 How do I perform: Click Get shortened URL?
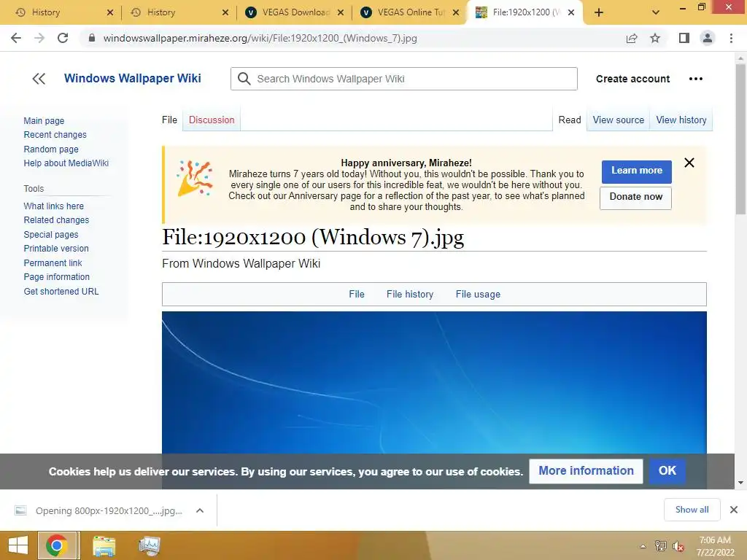(x=61, y=292)
